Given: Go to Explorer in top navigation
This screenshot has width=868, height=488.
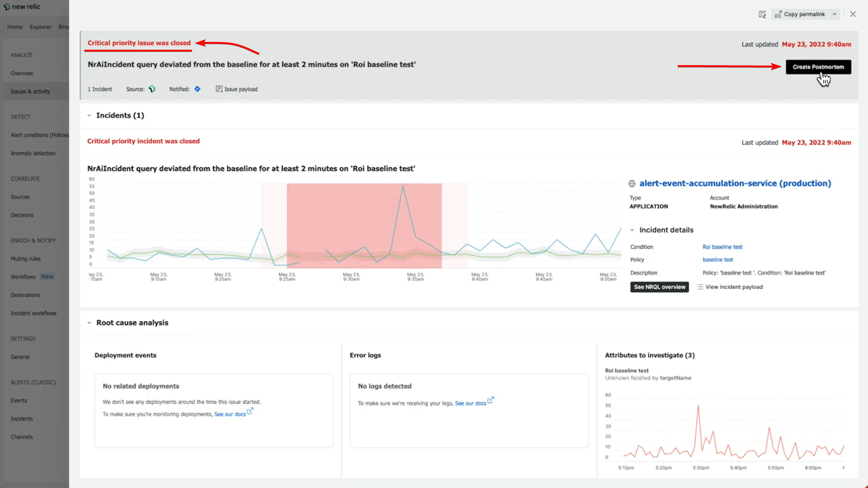Looking at the screenshot, I should pos(41,27).
